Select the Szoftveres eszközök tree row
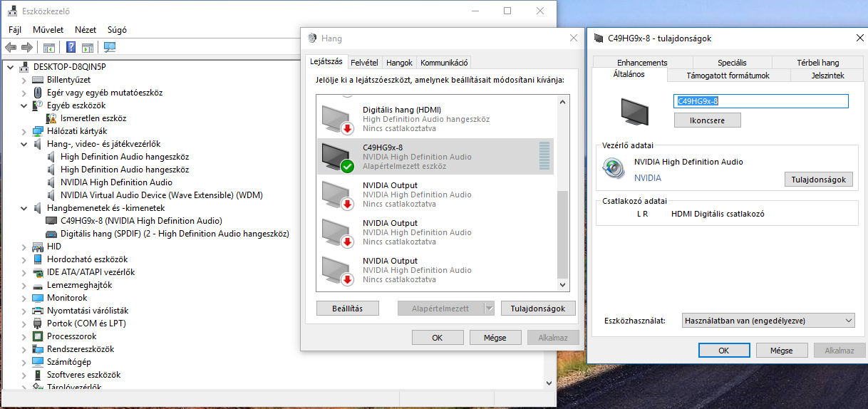This screenshot has height=409, width=868. tap(83, 375)
